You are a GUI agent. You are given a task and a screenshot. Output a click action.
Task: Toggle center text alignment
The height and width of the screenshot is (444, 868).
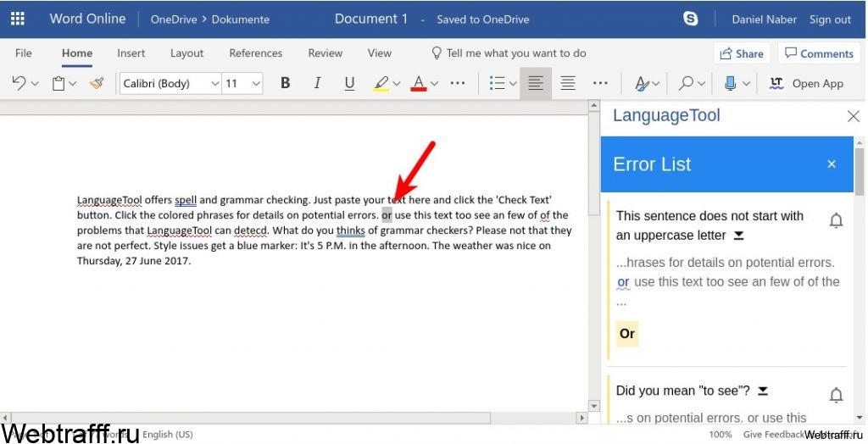tap(567, 84)
